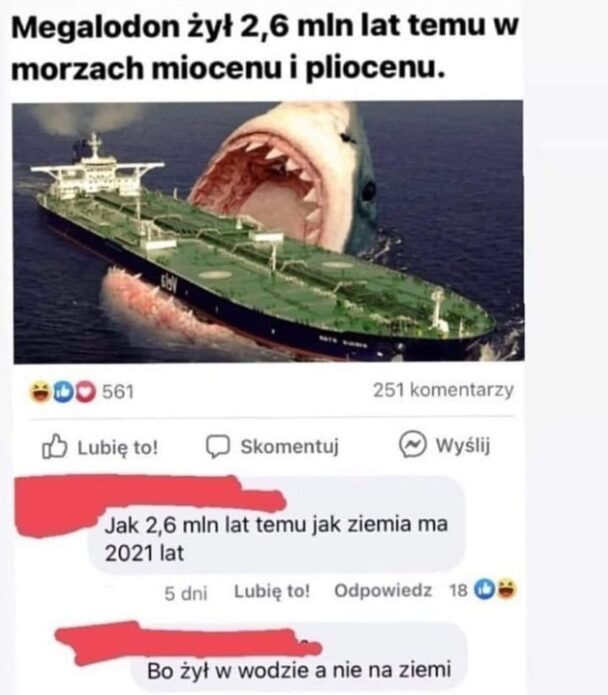The image size is (608, 695).
Task: Click the Wyślij button
Action: tap(444, 445)
